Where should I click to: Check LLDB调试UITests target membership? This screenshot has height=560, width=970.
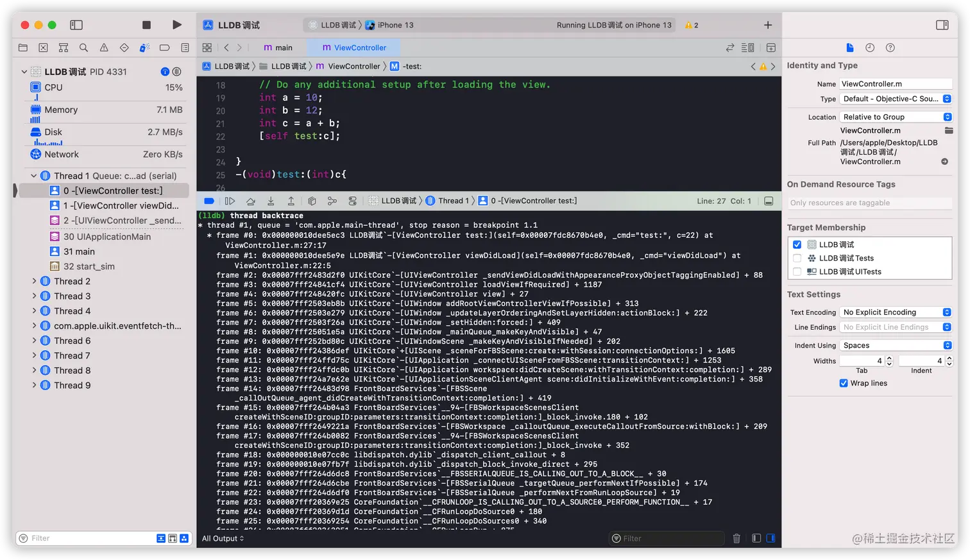797,271
